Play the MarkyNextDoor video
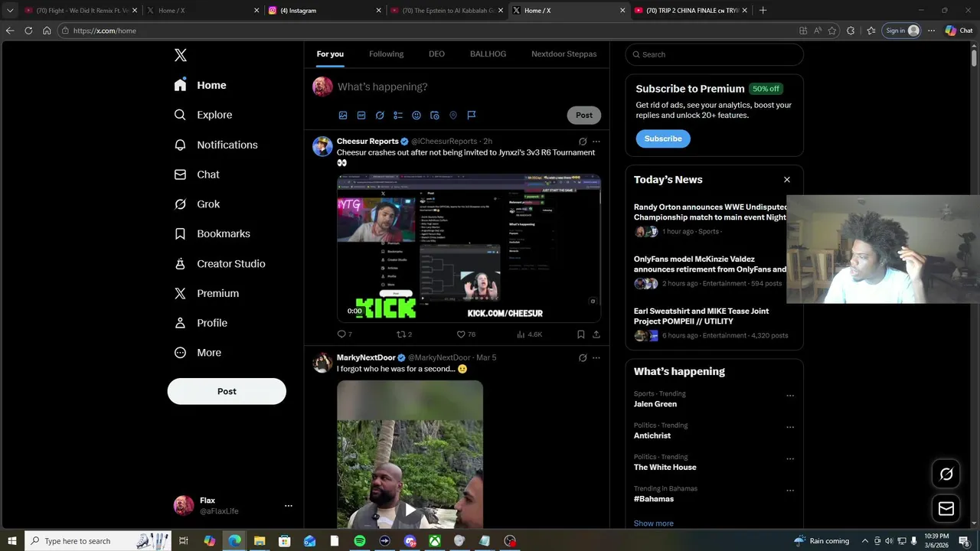 pos(410,510)
